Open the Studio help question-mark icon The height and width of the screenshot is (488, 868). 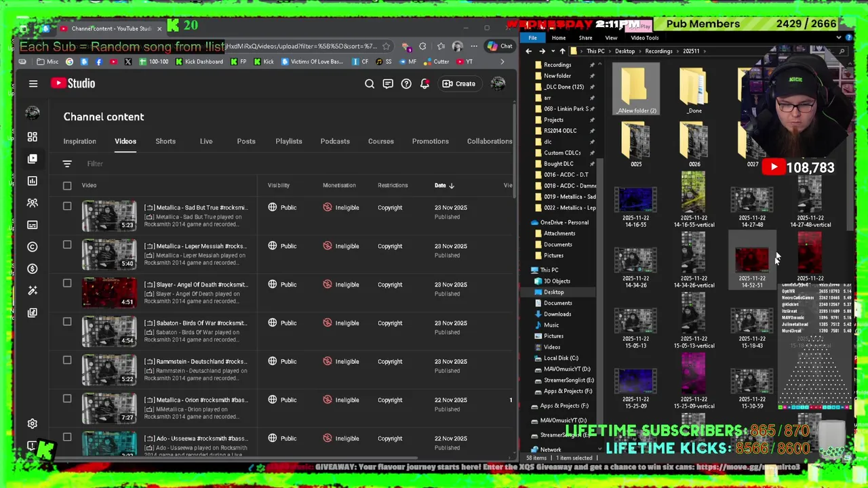click(x=406, y=83)
